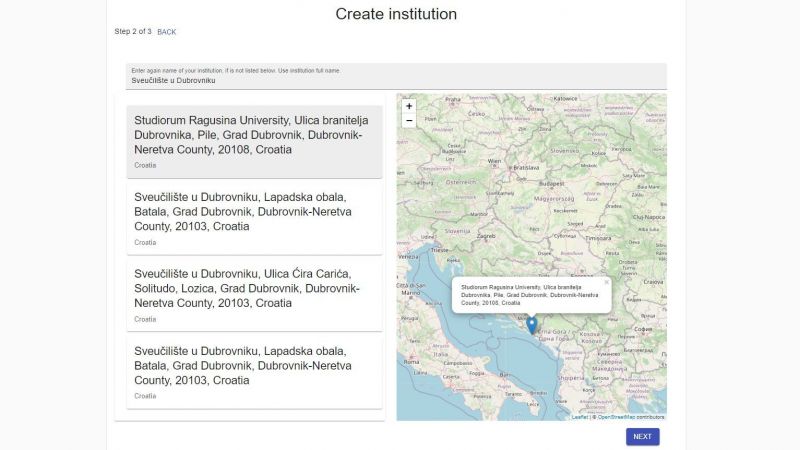Go back to the previous step
This screenshot has height=450, width=800.
(166, 32)
